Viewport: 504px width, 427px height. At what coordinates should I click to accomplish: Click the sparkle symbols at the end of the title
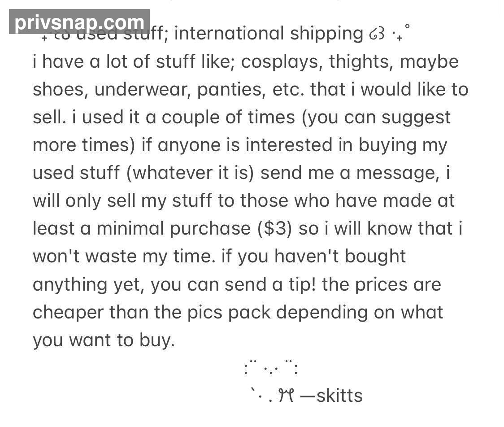point(401,32)
